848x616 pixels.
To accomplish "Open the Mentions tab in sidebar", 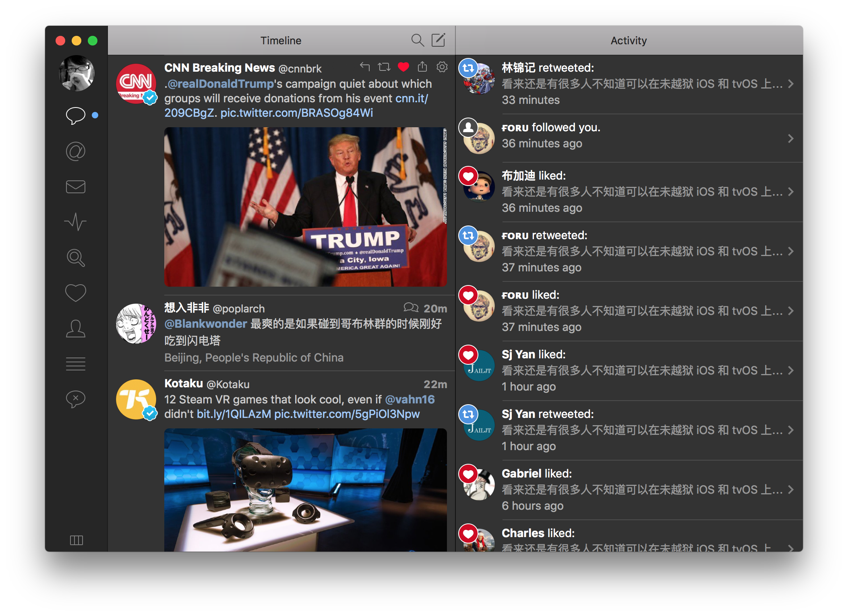I will coord(75,152).
